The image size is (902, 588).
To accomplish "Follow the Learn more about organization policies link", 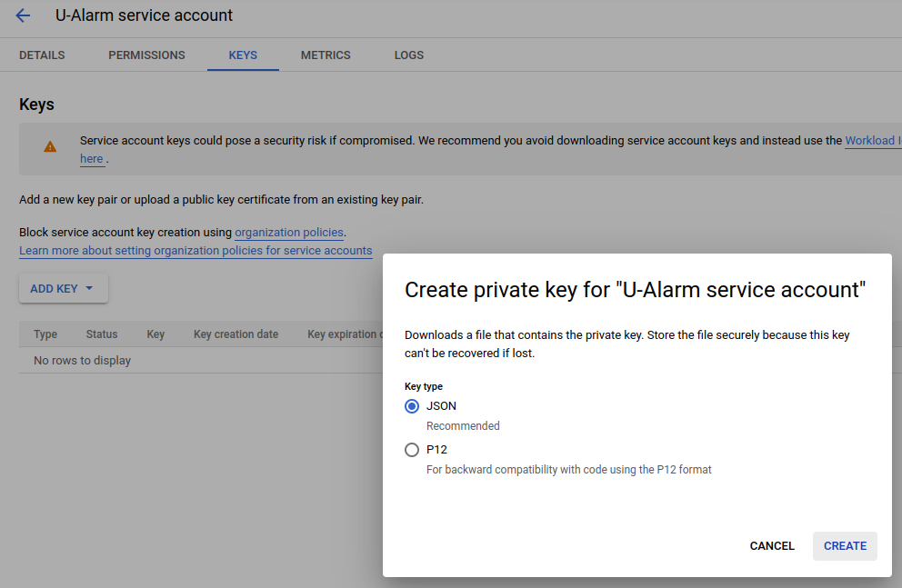I will click(195, 251).
